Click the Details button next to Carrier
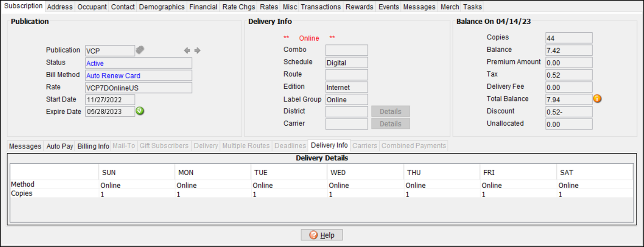 click(390, 124)
